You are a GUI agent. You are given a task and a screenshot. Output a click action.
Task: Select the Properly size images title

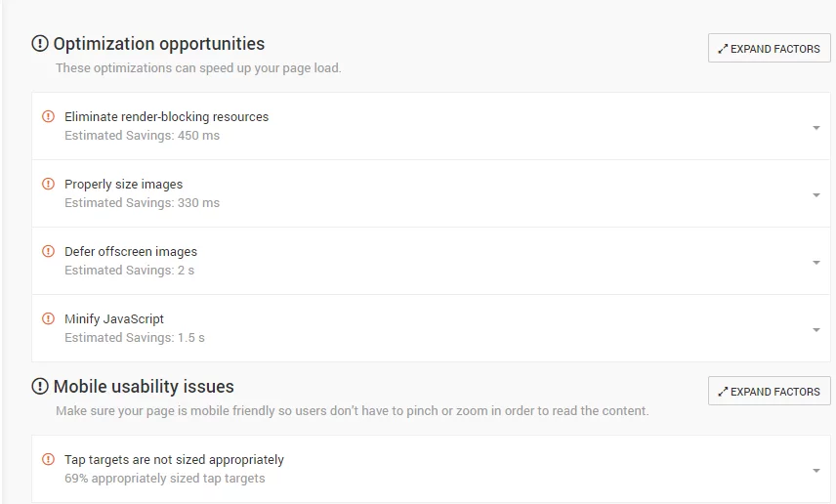pos(123,185)
